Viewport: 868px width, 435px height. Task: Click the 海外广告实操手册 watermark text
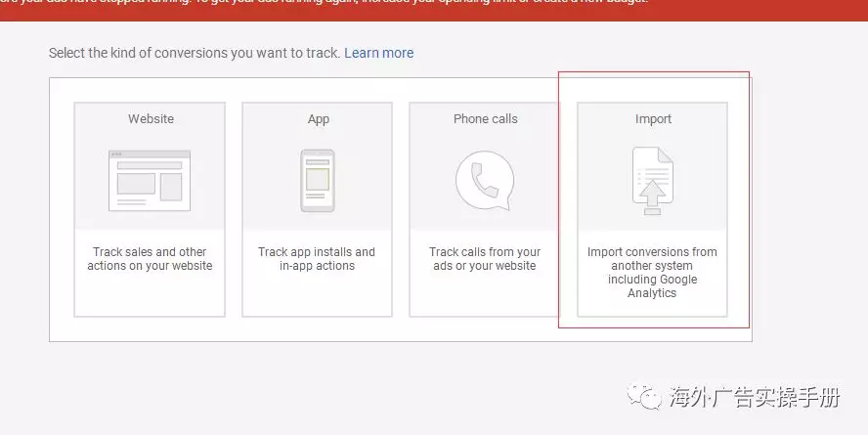pyautogui.click(x=755, y=397)
